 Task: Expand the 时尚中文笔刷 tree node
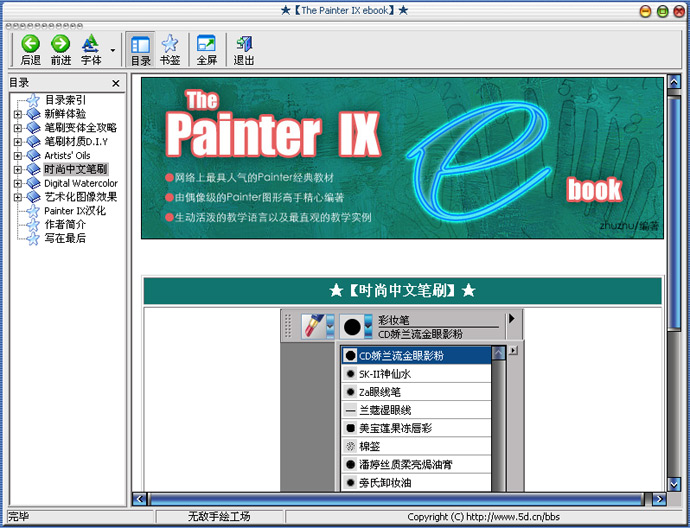tap(18, 169)
